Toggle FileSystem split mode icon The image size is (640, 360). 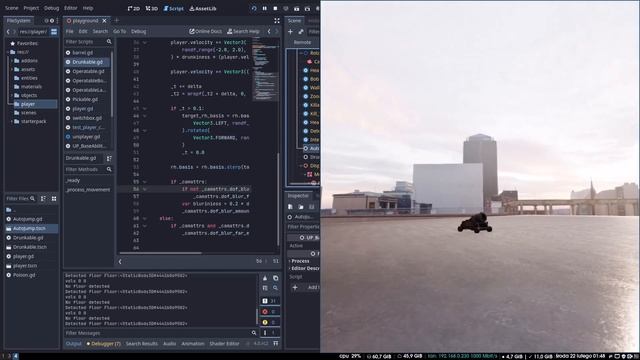(x=54, y=32)
